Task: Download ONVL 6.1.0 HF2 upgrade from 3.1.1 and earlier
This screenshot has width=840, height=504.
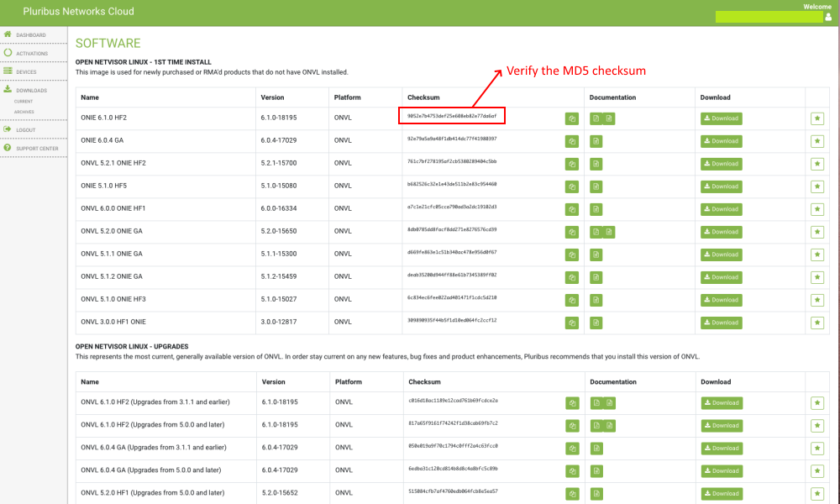Action: 722,402
